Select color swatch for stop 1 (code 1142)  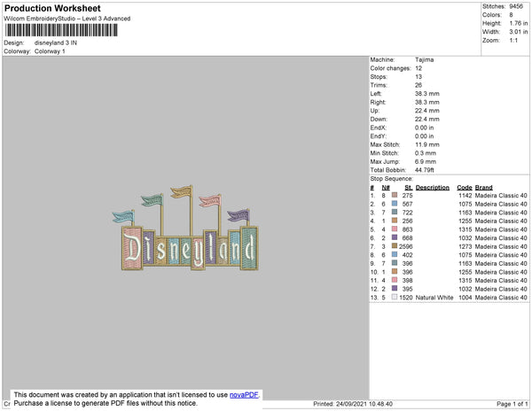(395, 195)
